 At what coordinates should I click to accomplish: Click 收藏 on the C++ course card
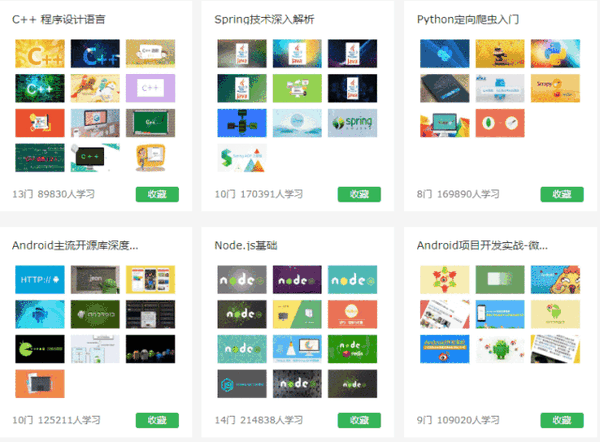point(157,194)
